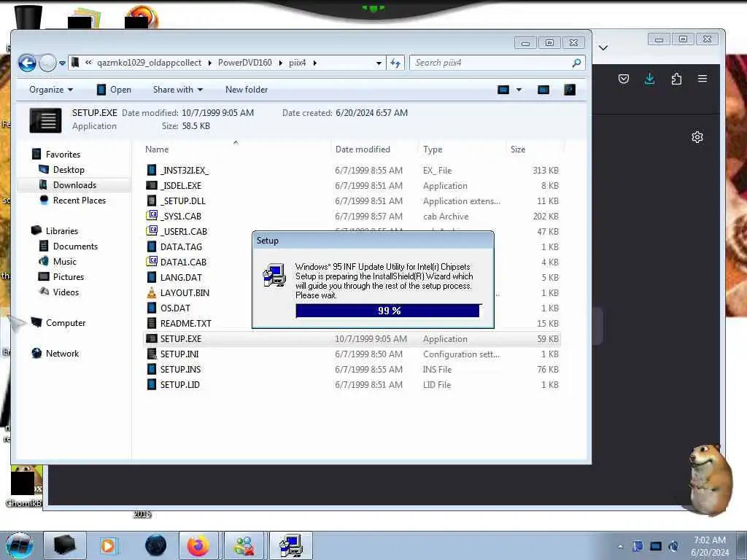Screen dimensions: 747x560
Task: Open the address bar history dropdown
Action: (x=379, y=63)
